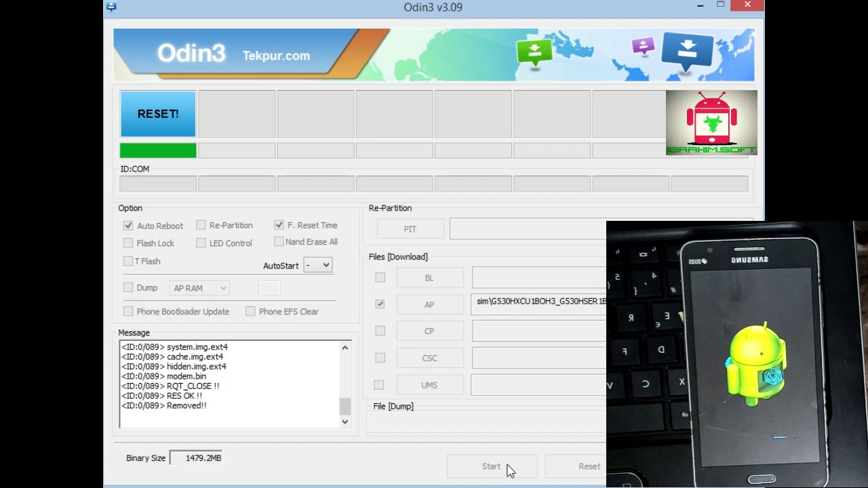Viewport: 868px width, 488px height.
Task: Enable Phone Bootloader Update checkbox
Action: [x=128, y=311]
